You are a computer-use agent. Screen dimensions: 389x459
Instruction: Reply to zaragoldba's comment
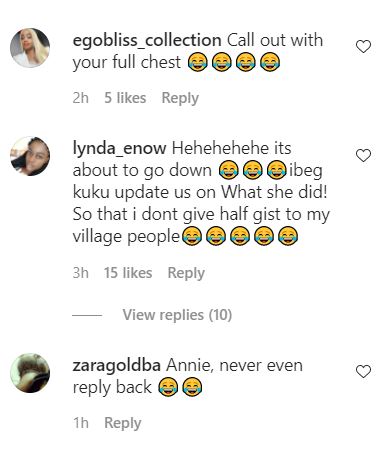pos(123,423)
